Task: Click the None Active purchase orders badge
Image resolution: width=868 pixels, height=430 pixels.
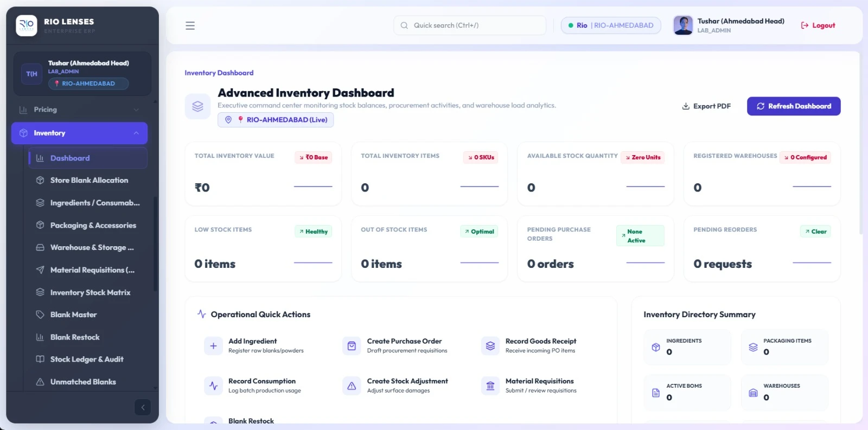Action: click(x=641, y=236)
